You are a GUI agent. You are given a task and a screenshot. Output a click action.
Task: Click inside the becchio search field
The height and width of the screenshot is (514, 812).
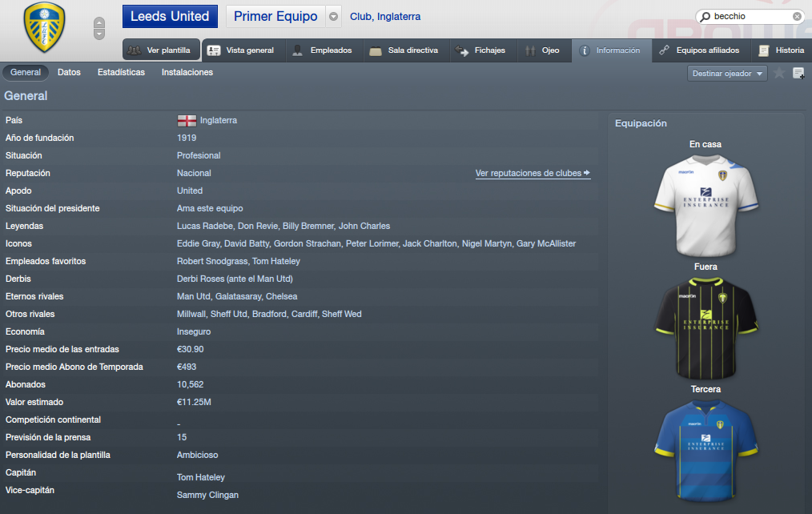750,17
